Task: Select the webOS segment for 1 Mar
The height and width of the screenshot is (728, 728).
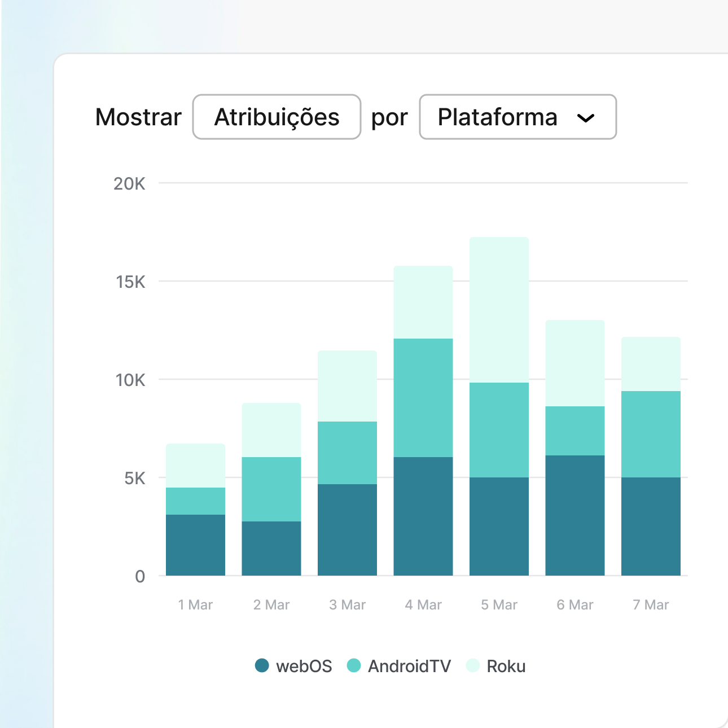Action: coord(195,545)
